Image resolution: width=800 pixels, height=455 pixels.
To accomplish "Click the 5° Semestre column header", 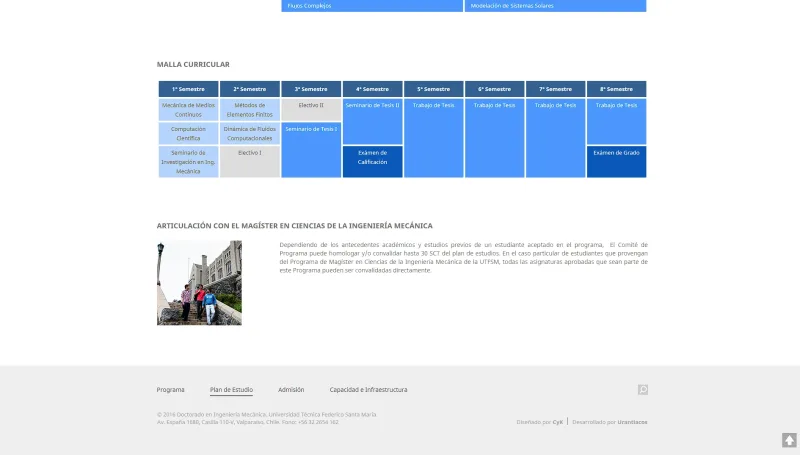I will [434, 89].
